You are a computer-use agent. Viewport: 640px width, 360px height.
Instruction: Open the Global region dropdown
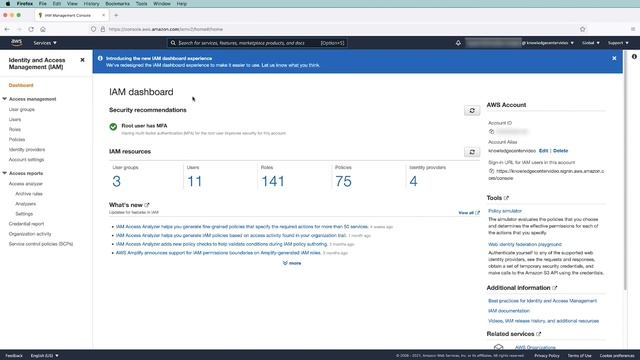pyautogui.click(x=591, y=43)
